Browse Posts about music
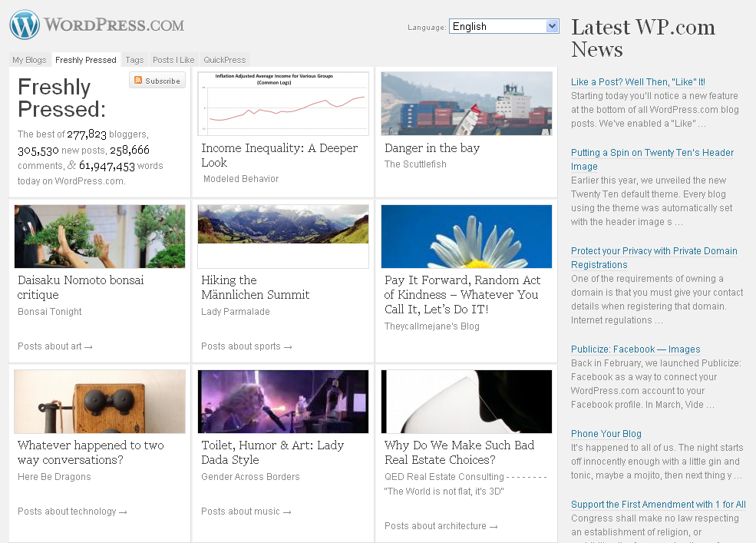The height and width of the screenshot is (543, 756). [246, 512]
